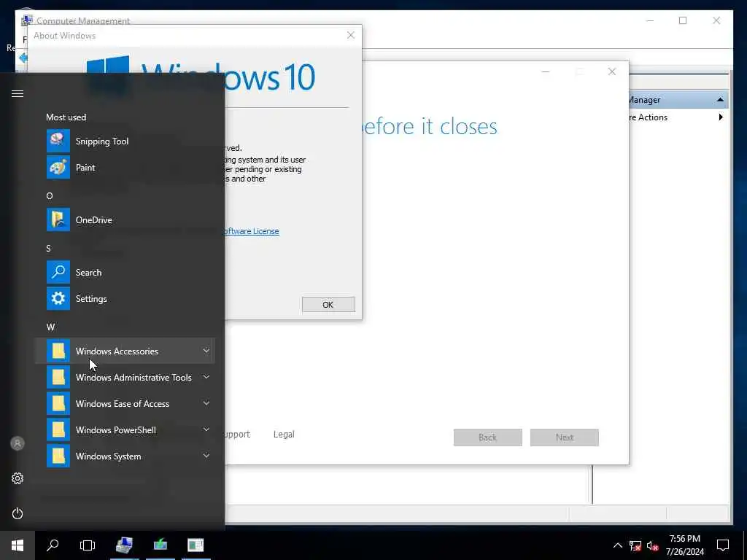Switch to the second running taskbar app

pyautogui.click(x=160, y=545)
